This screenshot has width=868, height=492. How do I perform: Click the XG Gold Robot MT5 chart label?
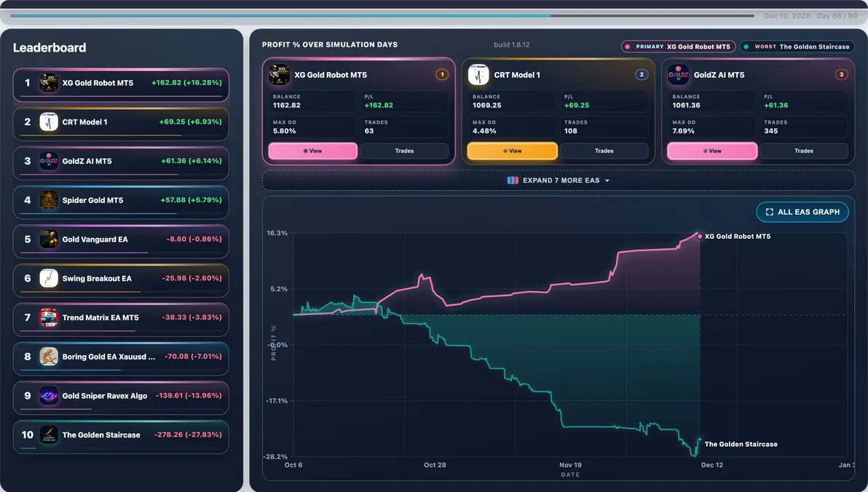pyautogui.click(x=738, y=237)
